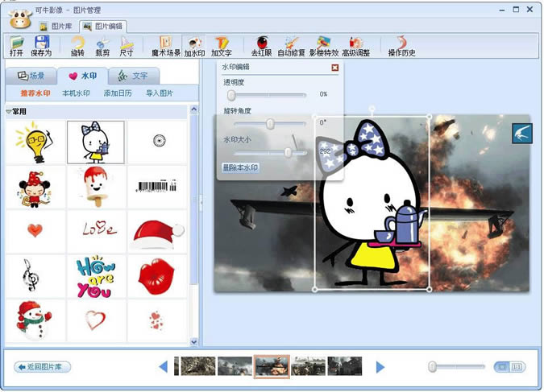Click the watermark's bottom-right resize handle

pos(430,289)
